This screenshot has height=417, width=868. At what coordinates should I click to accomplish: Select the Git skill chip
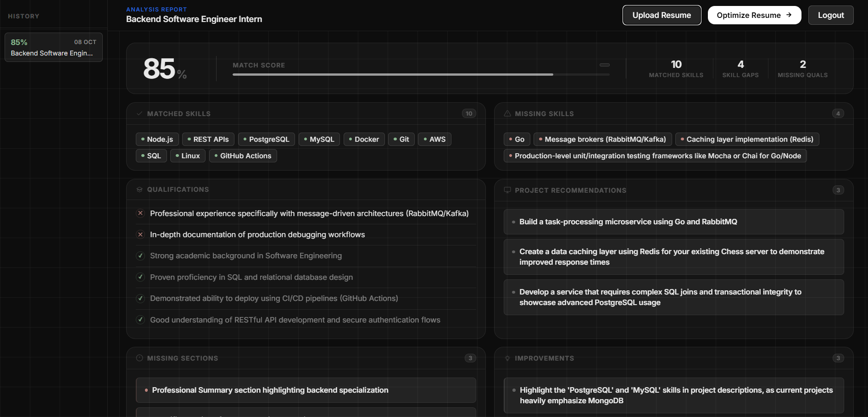(401, 139)
